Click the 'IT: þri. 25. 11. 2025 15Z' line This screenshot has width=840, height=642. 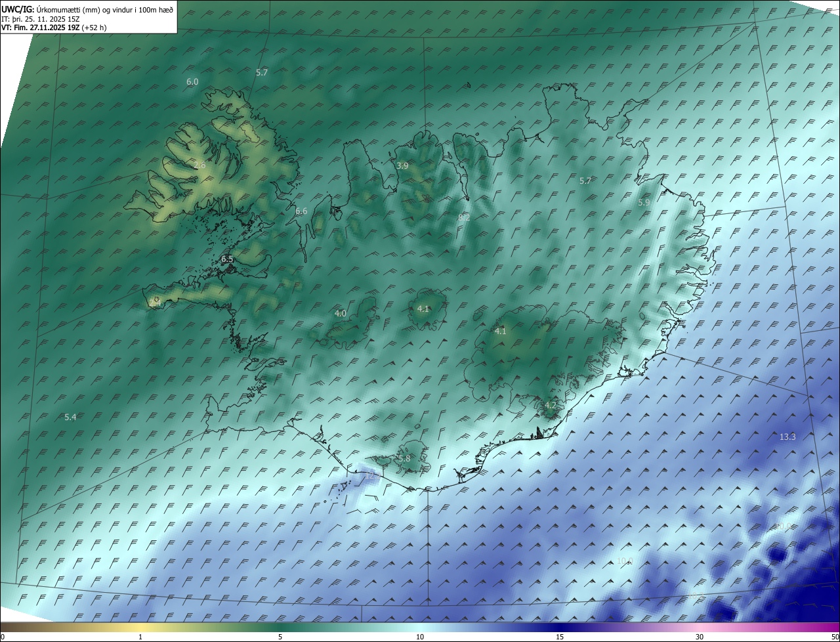click(41, 18)
